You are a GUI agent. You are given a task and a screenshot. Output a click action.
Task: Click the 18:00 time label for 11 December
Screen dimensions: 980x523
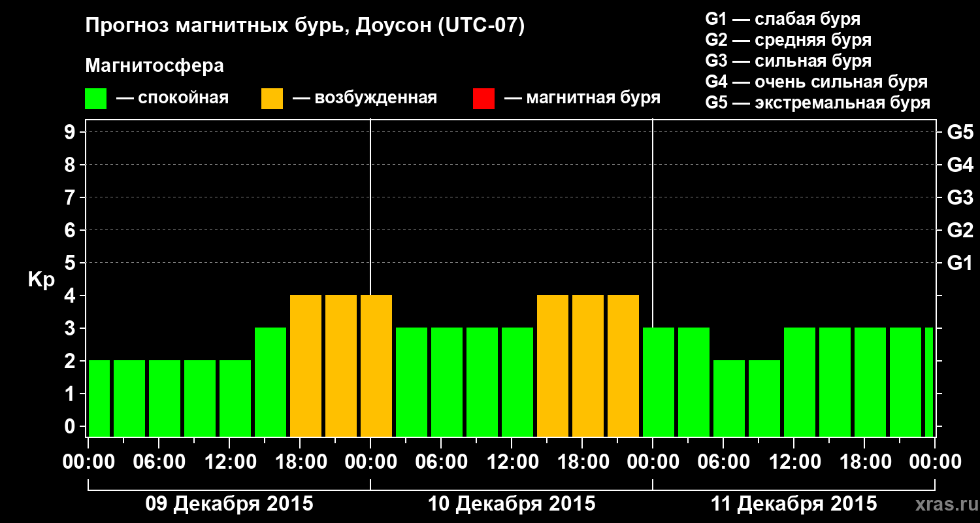864,462
